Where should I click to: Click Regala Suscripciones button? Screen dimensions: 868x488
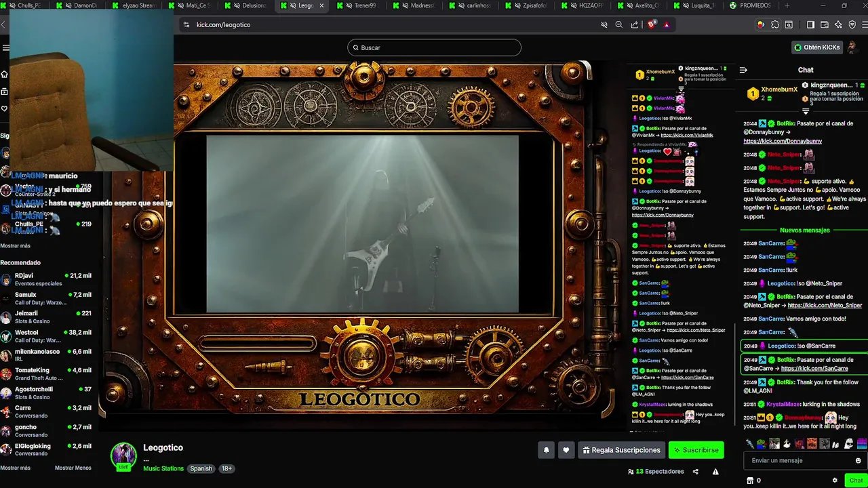[621, 450]
